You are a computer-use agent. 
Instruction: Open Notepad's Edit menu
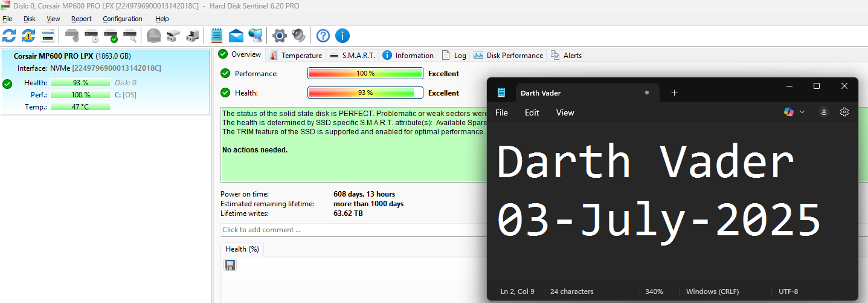[x=532, y=112]
